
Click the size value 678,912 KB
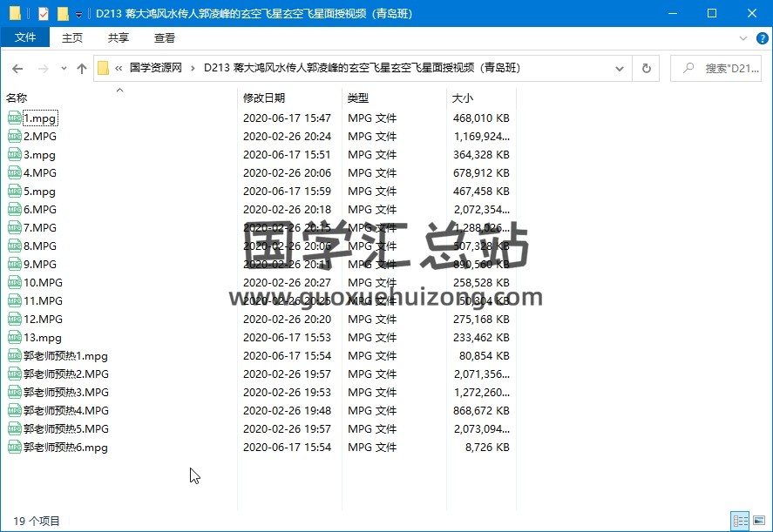481,173
